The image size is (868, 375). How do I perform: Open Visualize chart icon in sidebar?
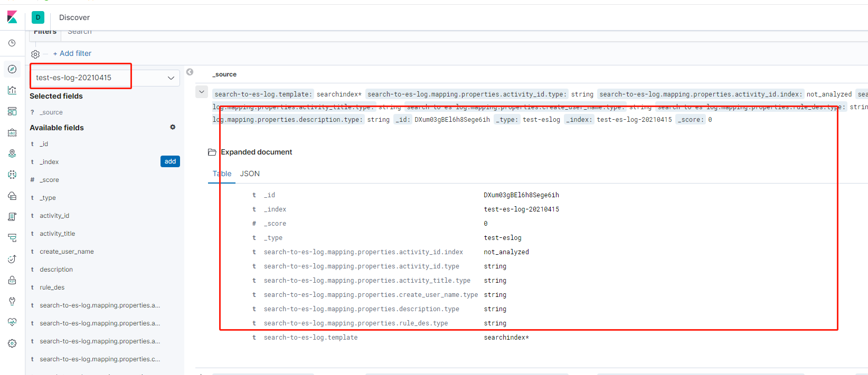pos(12,90)
